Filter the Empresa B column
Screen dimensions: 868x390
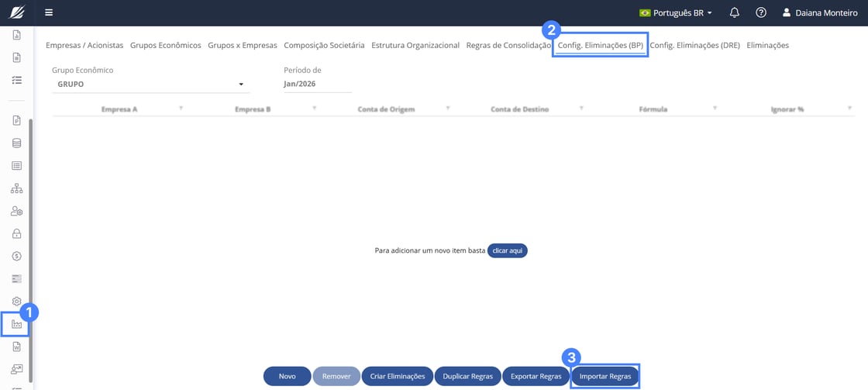tap(315, 109)
